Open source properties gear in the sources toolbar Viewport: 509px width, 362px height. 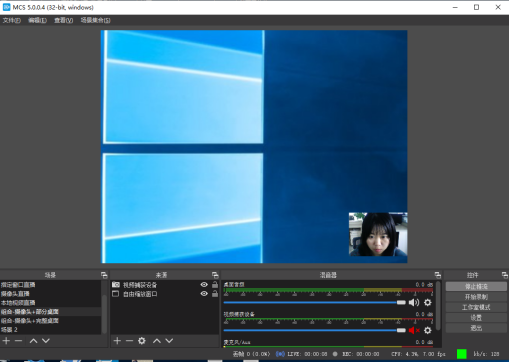point(142,341)
